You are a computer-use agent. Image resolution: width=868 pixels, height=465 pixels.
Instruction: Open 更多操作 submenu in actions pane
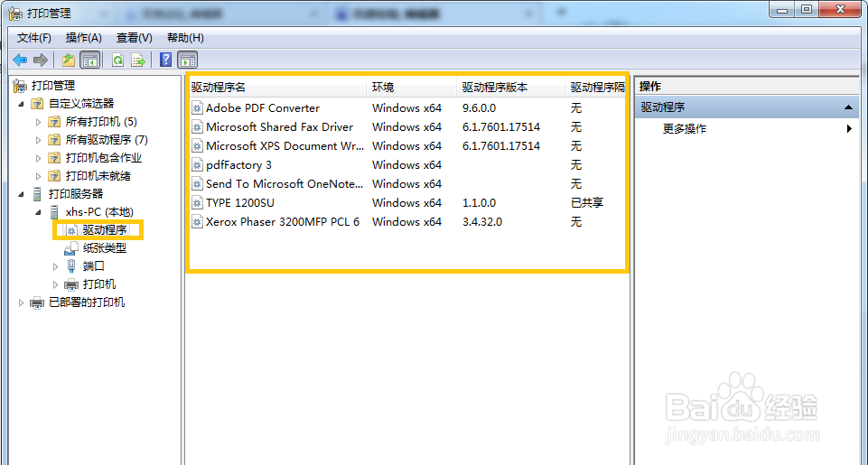pyautogui.click(x=685, y=129)
